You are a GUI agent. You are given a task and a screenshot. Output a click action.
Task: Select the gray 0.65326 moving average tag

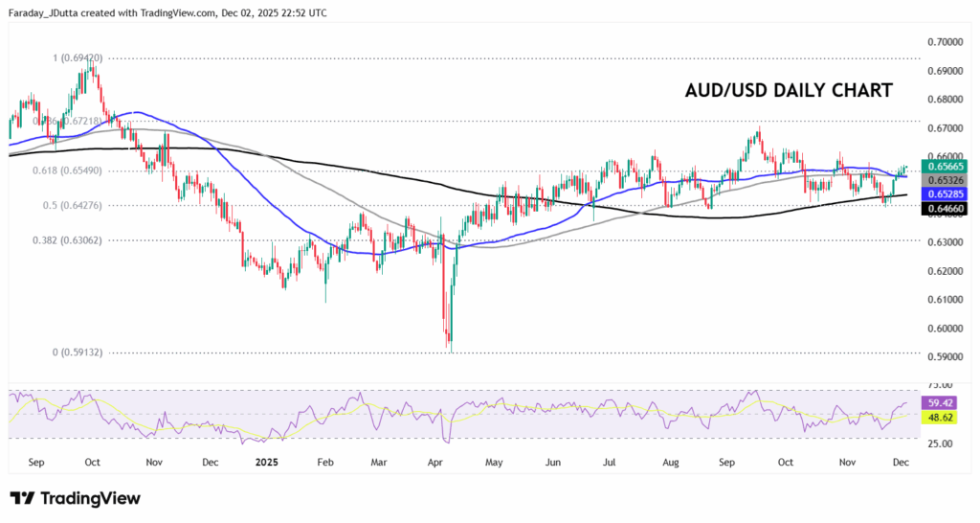coord(945,180)
